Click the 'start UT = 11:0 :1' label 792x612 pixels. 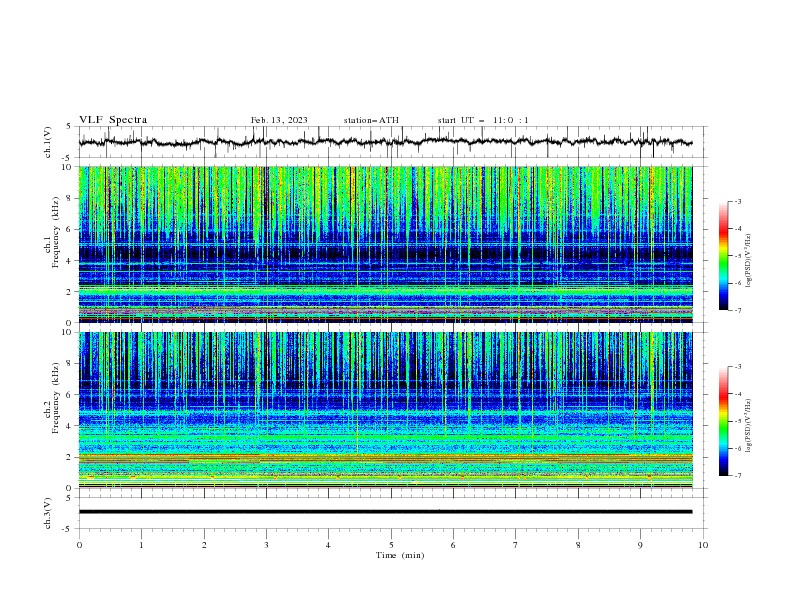pos(483,120)
